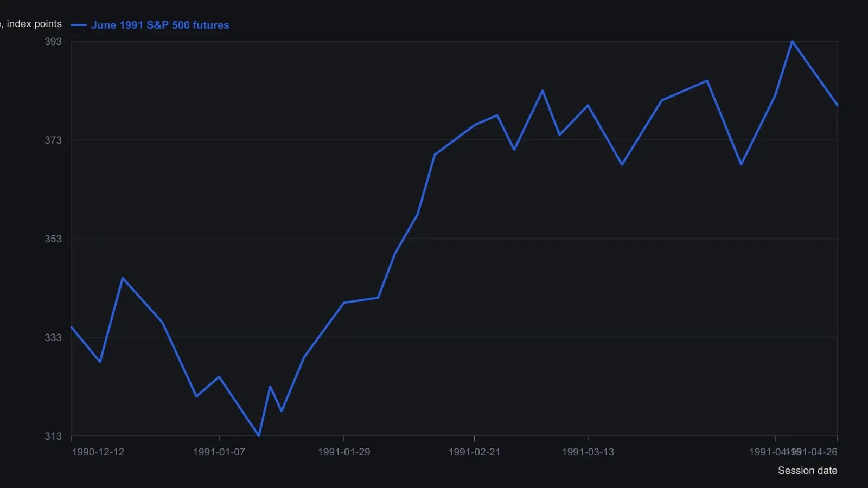Click the 1991-01-29 x-axis date label
868x488 pixels.
(x=344, y=452)
